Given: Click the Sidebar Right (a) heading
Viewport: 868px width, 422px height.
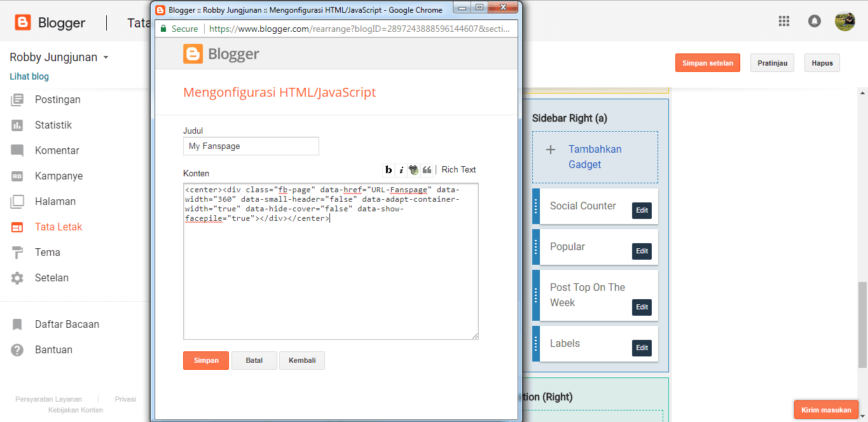Looking at the screenshot, I should [570, 118].
